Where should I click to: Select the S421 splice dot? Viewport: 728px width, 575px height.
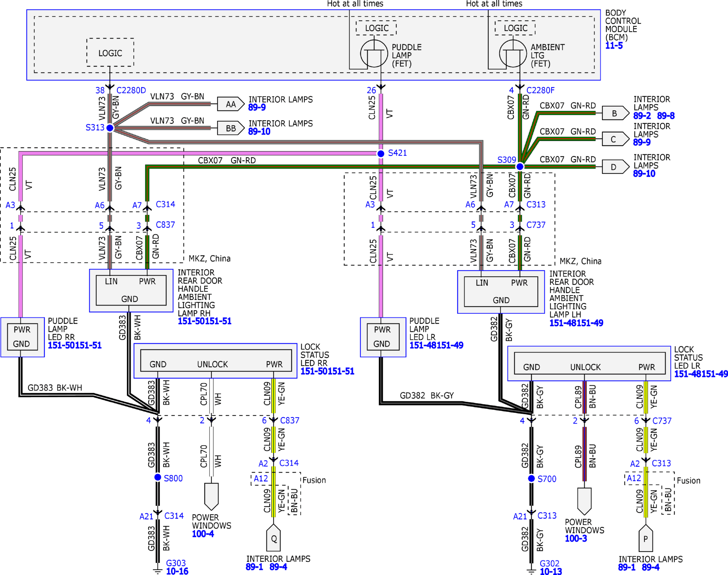click(x=381, y=153)
